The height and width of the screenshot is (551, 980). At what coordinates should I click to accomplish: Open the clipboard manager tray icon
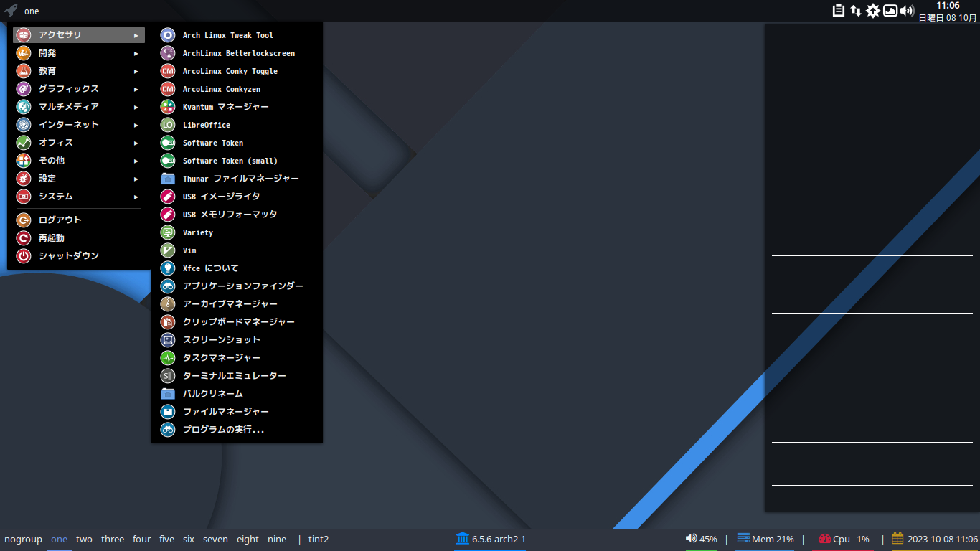pos(838,11)
